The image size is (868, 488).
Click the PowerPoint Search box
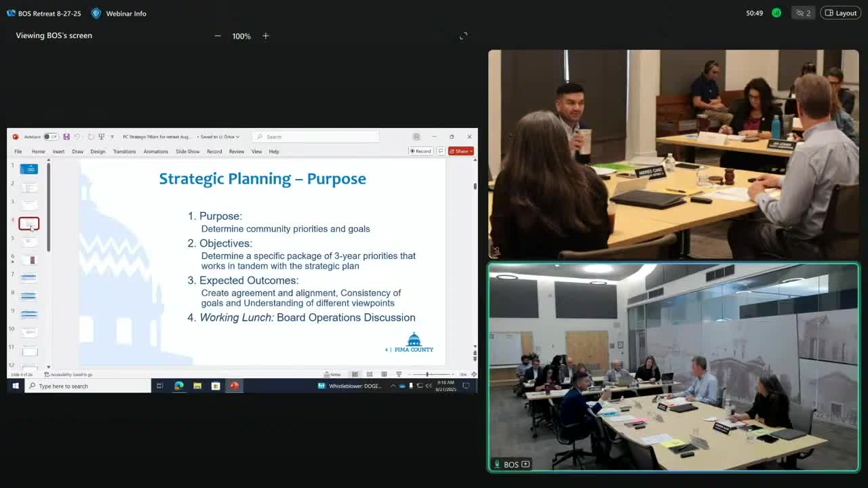[x=317, y=137]
